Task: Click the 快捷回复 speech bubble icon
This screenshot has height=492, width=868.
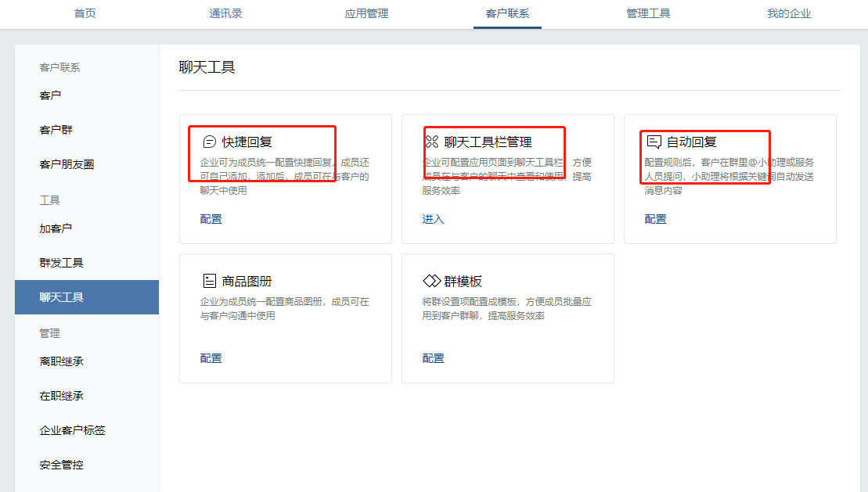Action: coord(209,142)
